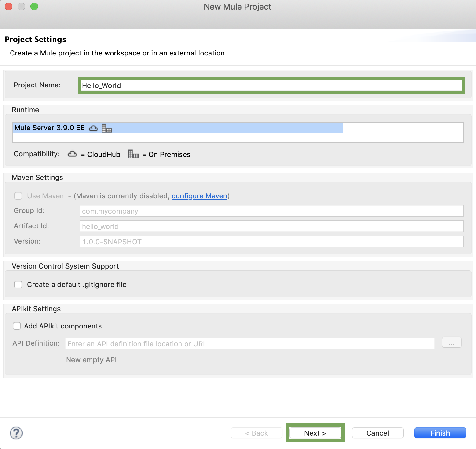The width and height of the screenshot is (476, 449).
Task: Click the On Premises building icon beside Mule Server
Action: click(107, 128)
